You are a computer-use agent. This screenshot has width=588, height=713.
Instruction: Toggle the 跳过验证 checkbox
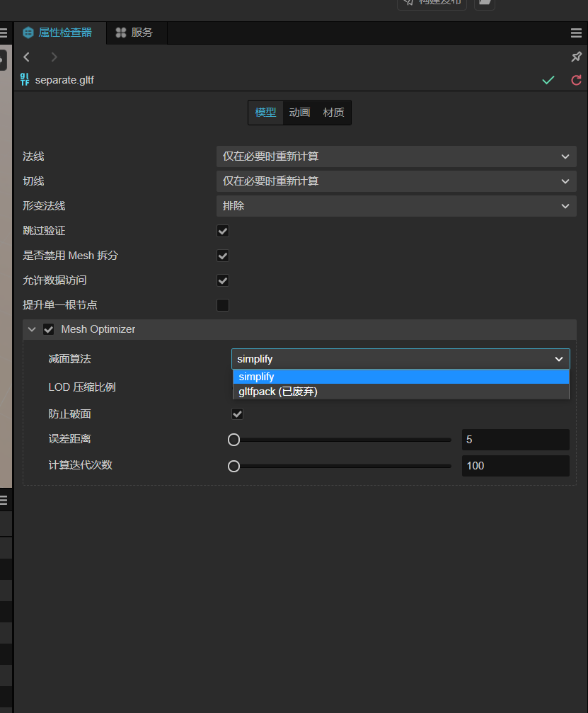coord(223,231)
